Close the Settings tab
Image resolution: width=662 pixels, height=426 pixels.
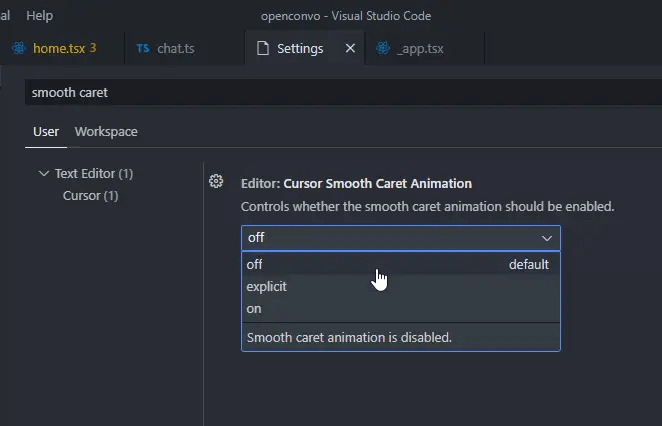click(x=350, y=48)
